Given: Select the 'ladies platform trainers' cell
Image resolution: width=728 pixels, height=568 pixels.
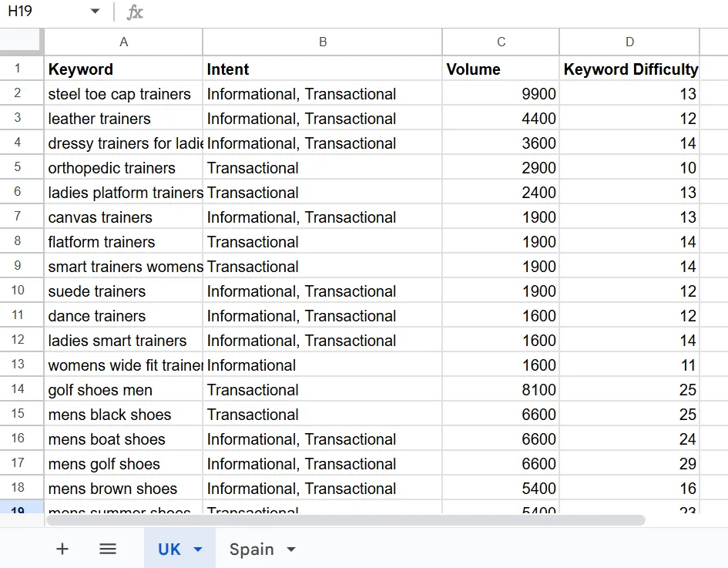Looking at the screenshot, I should coord(123,192).
